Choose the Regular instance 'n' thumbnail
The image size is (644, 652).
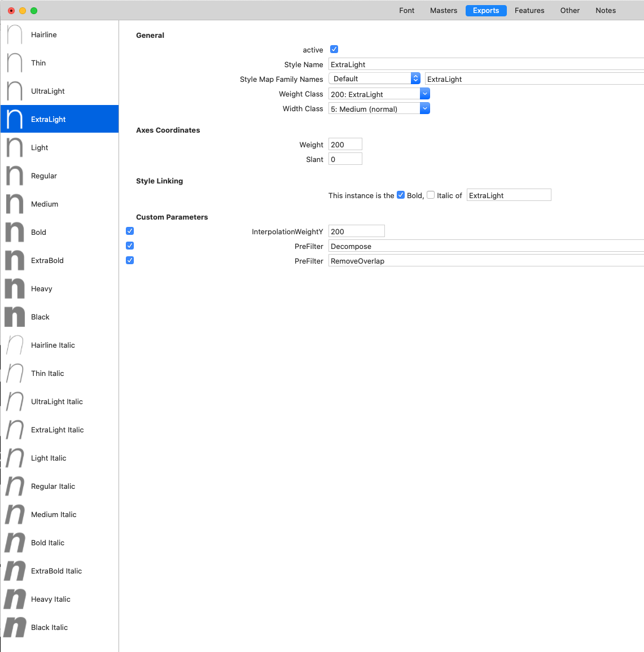click(x=15, y=176)
